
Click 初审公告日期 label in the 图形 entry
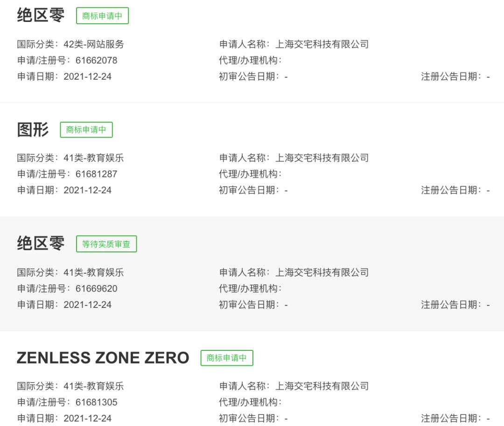pos(249,190)
